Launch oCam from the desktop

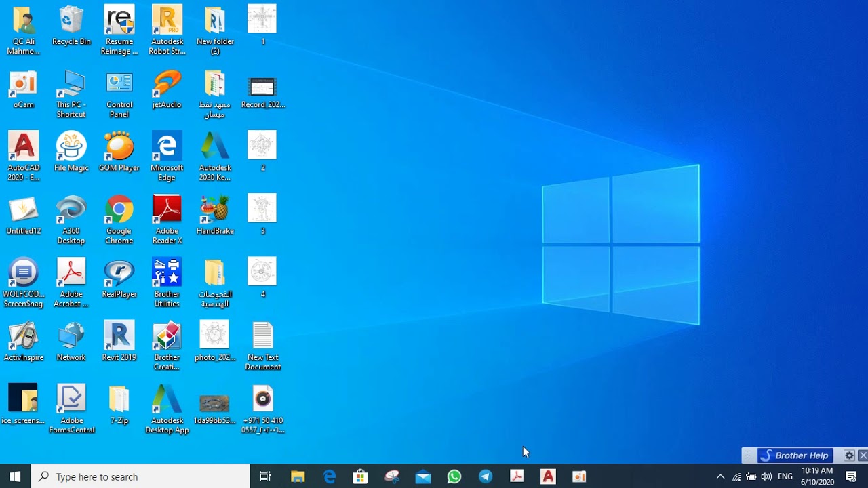[x=23, y=89]
